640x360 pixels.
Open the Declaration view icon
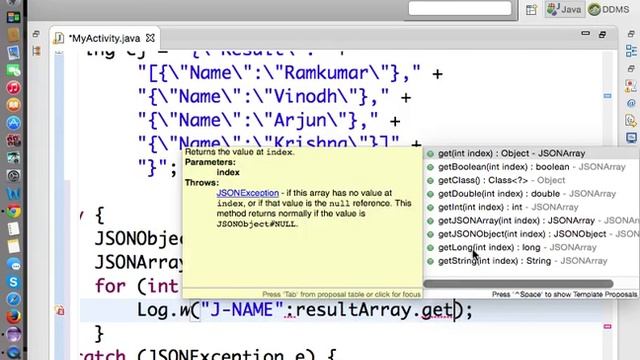click(x=631, y=121)
